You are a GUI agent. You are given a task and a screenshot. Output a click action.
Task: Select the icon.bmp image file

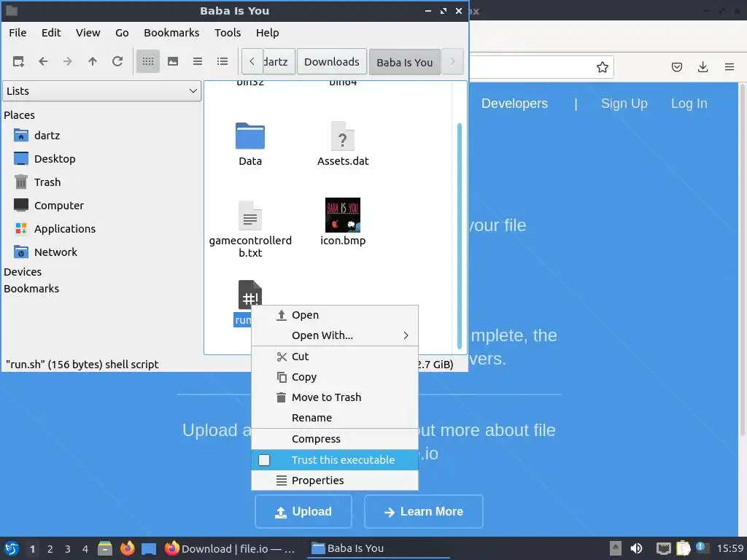(343, 222)
